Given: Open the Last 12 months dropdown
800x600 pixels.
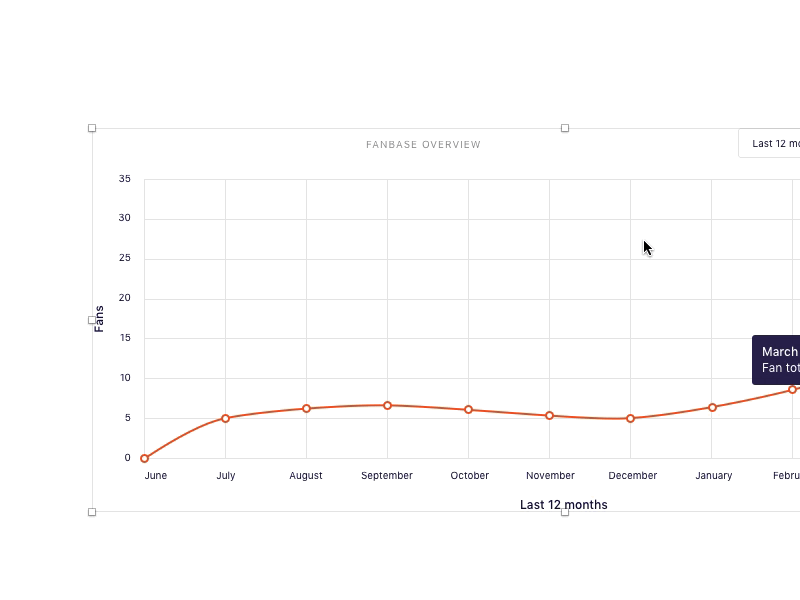Looking at the screenshot, I should pos(775,143).
